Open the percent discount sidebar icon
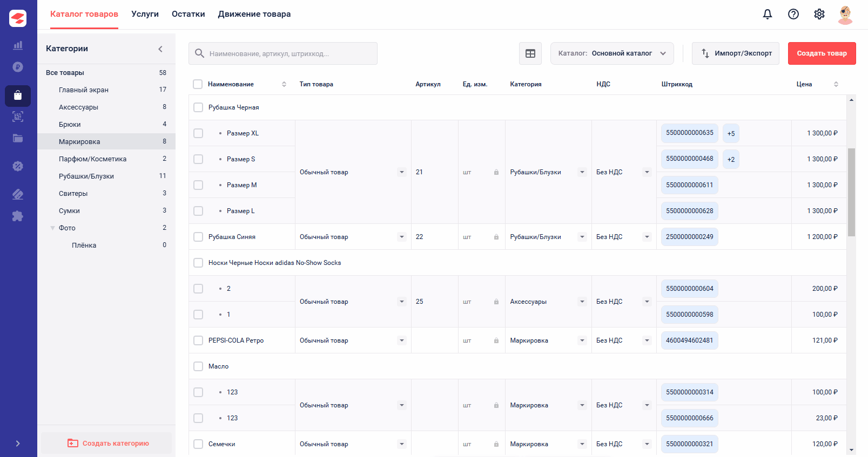This screenshot has width=868, height=457. tap(18, 166)
